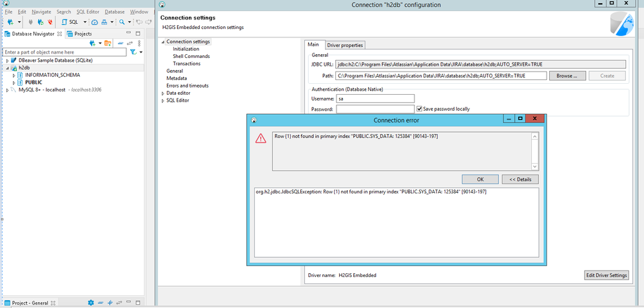Click the magnifier Search icon in toolbar
Image resolution: width=644 pixels, height=308 pixels.
tap(122, 22)
